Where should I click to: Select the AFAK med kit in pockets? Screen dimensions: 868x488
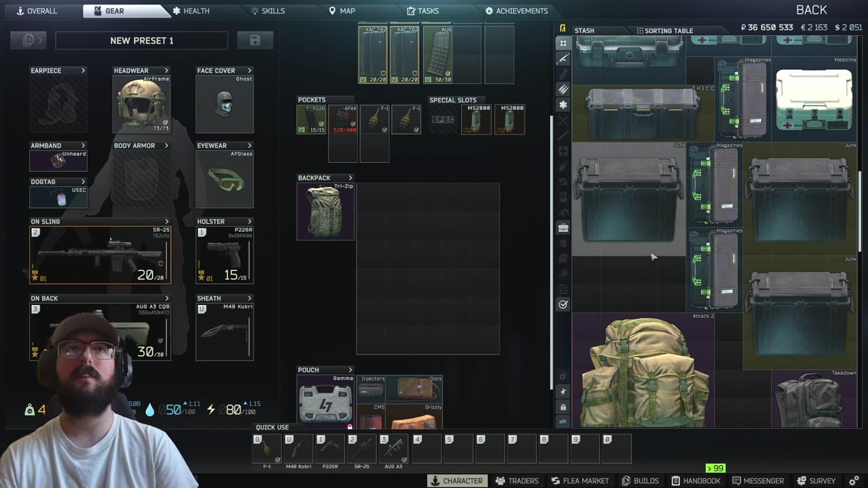343,119
